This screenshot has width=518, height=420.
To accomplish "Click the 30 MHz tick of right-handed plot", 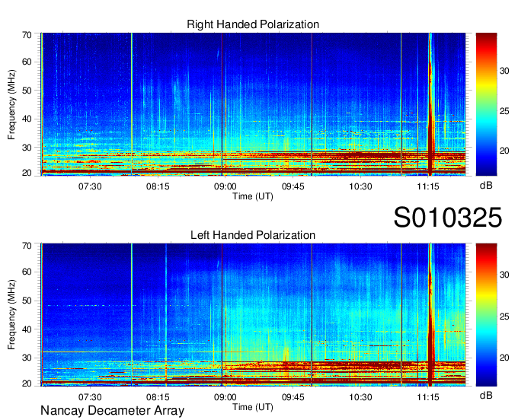I will tap(27, 148).
